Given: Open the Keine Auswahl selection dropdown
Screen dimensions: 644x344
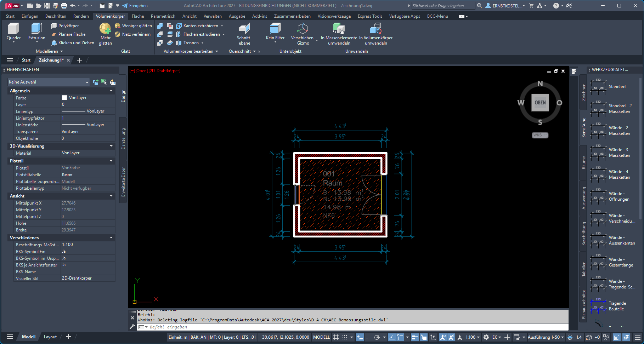Looking at the screenshot, I should pyautogui.click(x=49, y=82).
